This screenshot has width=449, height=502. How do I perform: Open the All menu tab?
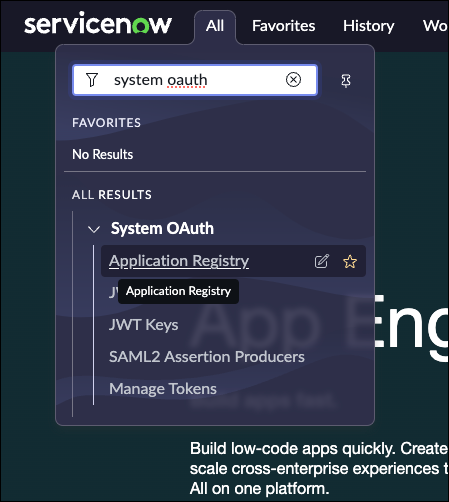pyautogui.click(x=215, y=26)
